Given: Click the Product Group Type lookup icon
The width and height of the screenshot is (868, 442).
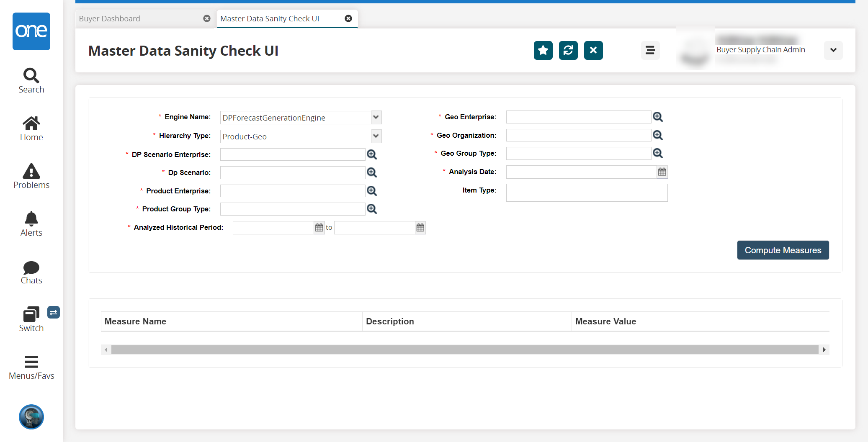Looking at the screenshot, I should [372, 209].
